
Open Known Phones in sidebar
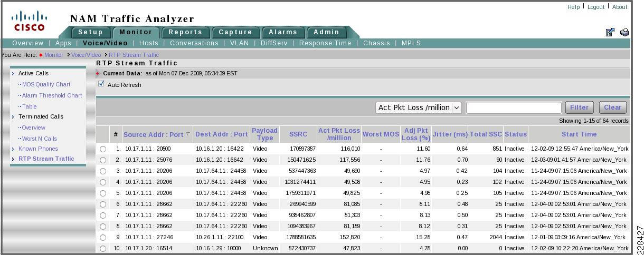click(39, 149)
